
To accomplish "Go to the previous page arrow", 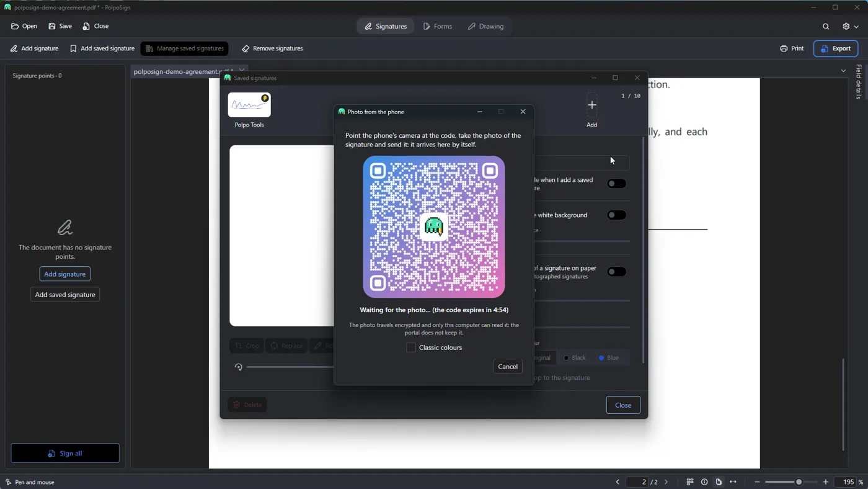I will 618,482.
